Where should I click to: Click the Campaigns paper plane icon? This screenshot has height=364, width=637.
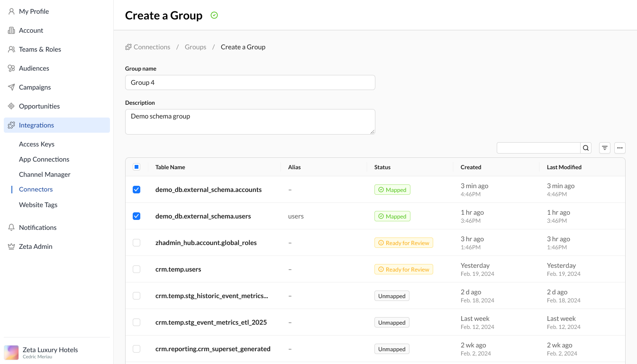pos(11,87)
